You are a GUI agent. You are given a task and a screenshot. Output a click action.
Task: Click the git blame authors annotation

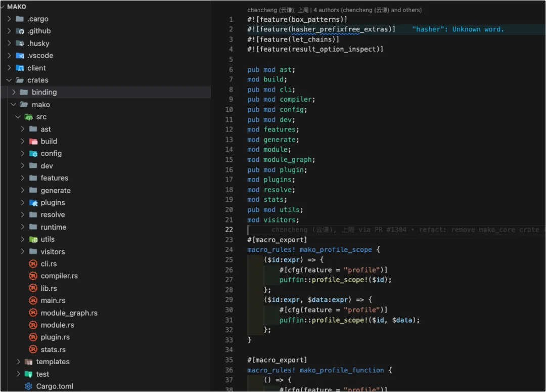(334, 10)
